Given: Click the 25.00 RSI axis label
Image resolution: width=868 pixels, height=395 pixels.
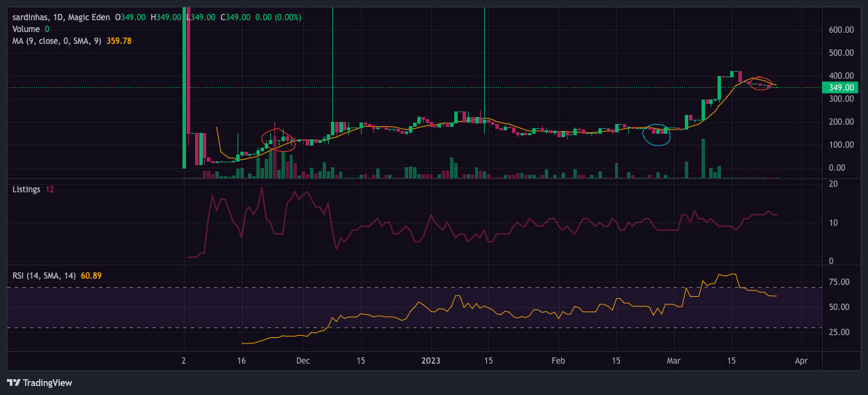Looking at the screenshot, I should coord(839,332).
